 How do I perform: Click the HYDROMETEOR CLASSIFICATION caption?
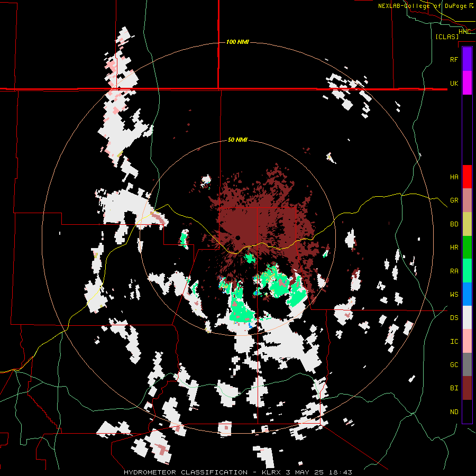(x=238, y=472)
